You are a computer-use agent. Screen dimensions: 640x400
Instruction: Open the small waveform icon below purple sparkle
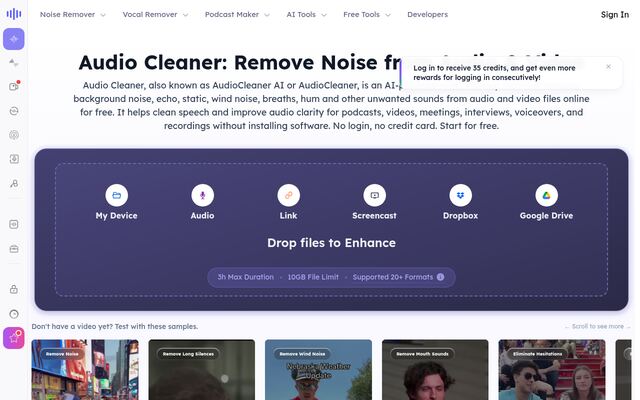click(x=14, y=62)
